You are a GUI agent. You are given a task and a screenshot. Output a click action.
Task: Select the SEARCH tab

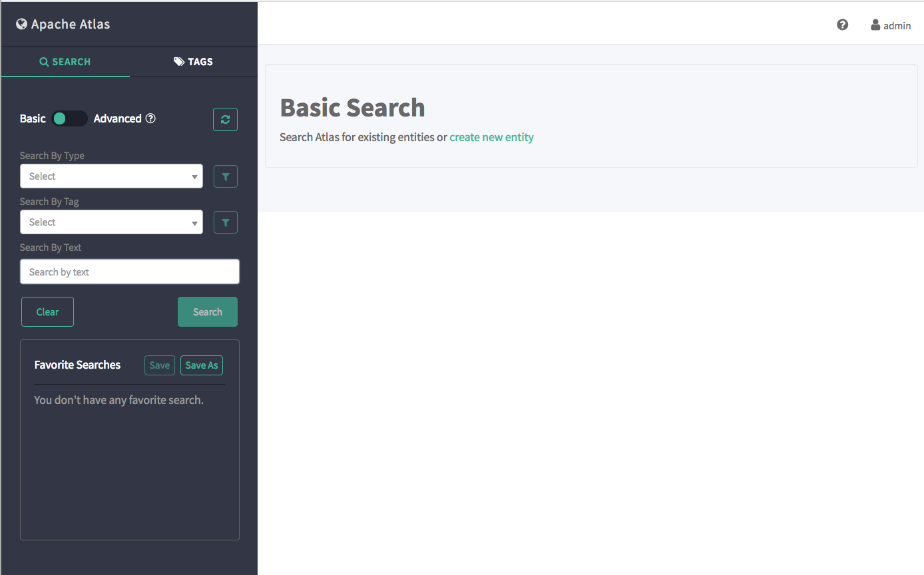pyautogui.click(x=65, y=62)
